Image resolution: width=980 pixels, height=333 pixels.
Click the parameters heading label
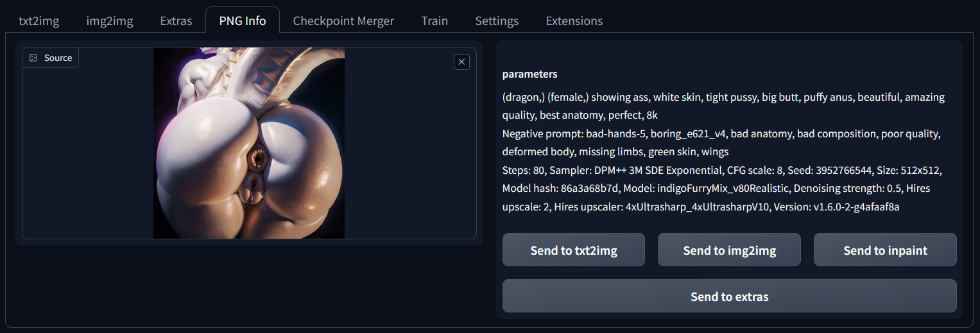tap(530, 74)
